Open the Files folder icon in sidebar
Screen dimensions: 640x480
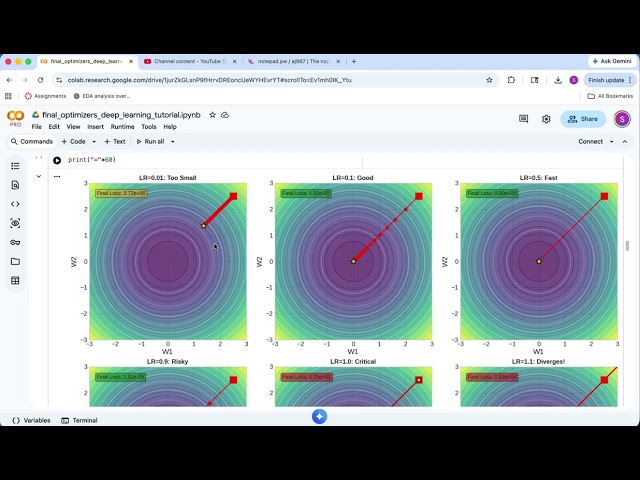(x=15, y=261)
